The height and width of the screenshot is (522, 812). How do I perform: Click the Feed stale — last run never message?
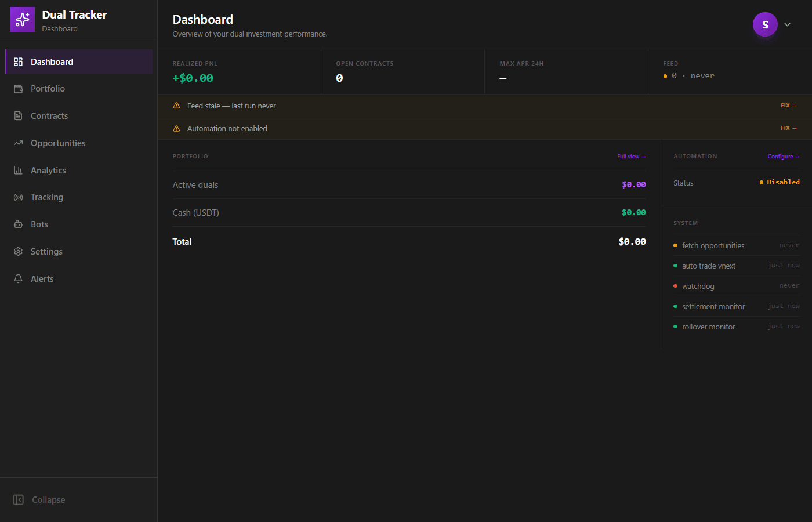[231, 106]
